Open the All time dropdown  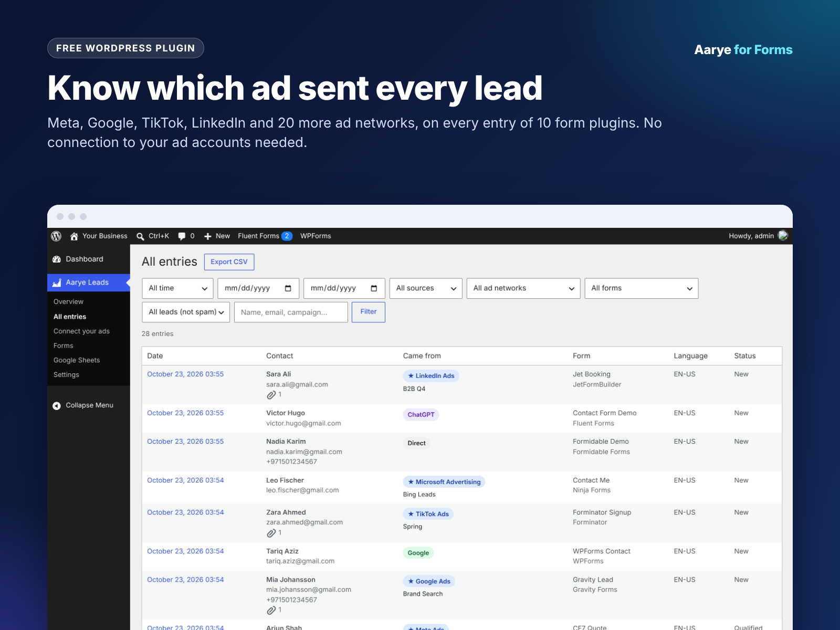(177, 288)
